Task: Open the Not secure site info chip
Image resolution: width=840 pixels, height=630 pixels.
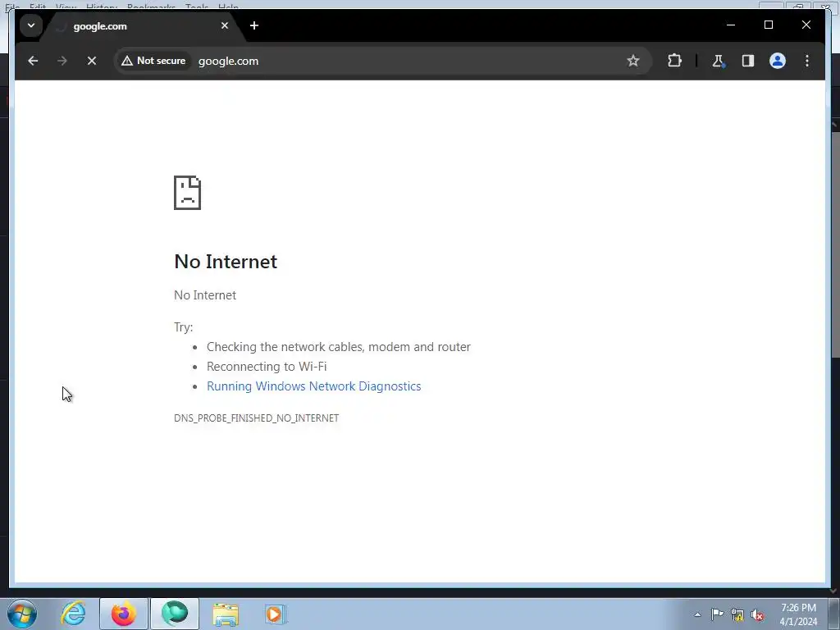Action: coord(153,61)
